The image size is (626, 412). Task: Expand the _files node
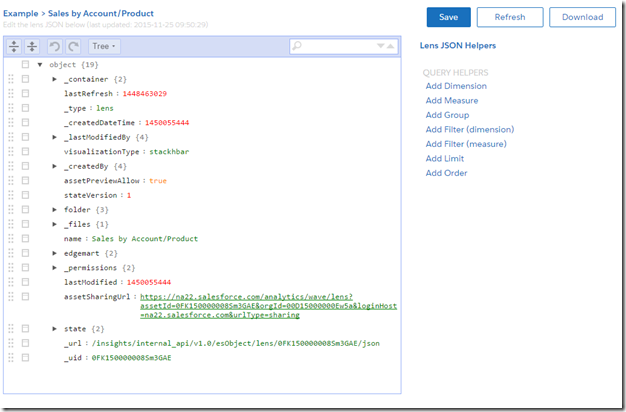click(x=54, y=224)
